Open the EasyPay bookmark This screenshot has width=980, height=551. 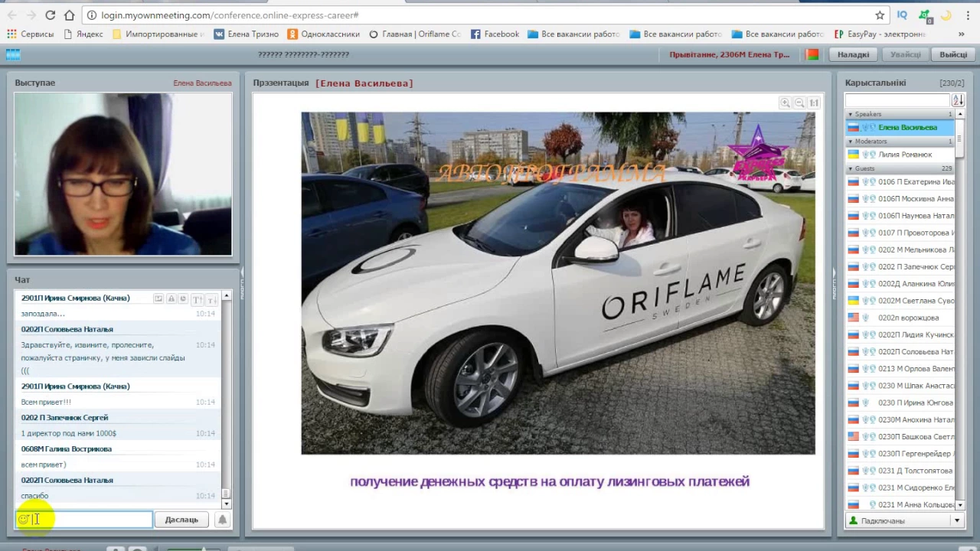880,34
